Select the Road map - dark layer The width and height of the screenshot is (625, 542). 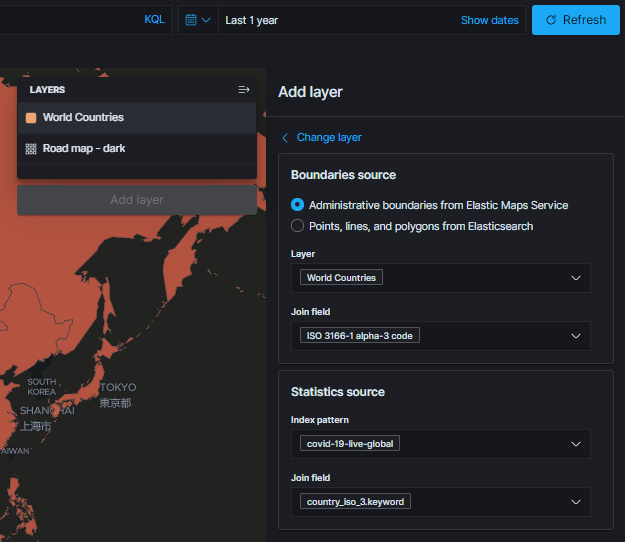pyautogui.click(x=84, y=149)
